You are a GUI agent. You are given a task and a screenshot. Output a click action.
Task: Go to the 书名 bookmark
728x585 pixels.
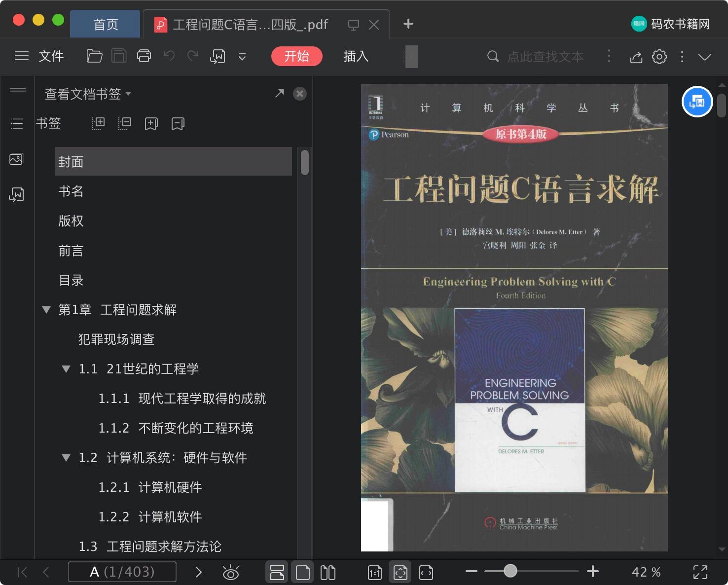pyautogui.click(x=71, y=191)
